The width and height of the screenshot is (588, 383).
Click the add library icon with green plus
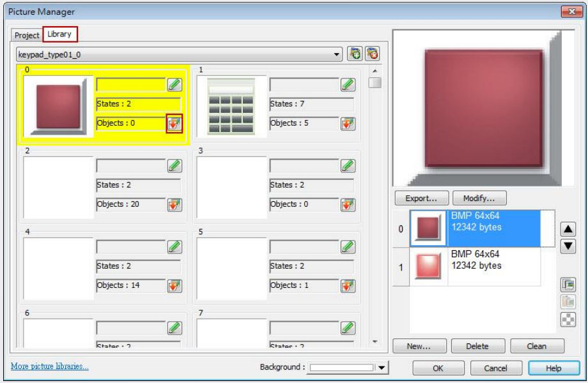point(354,54)
